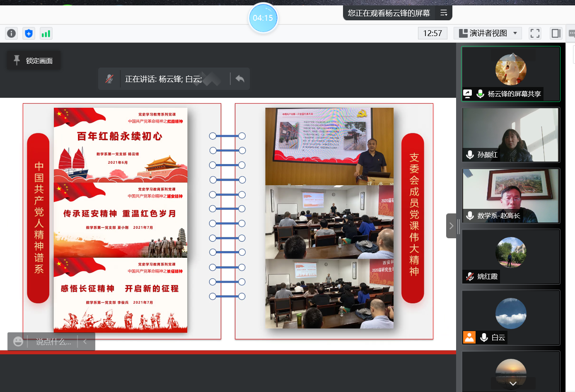The width and height of the screenshot is (575, 392).
Task: Toggle 姚红霞's muted microphone
Action: click(470, 276)
